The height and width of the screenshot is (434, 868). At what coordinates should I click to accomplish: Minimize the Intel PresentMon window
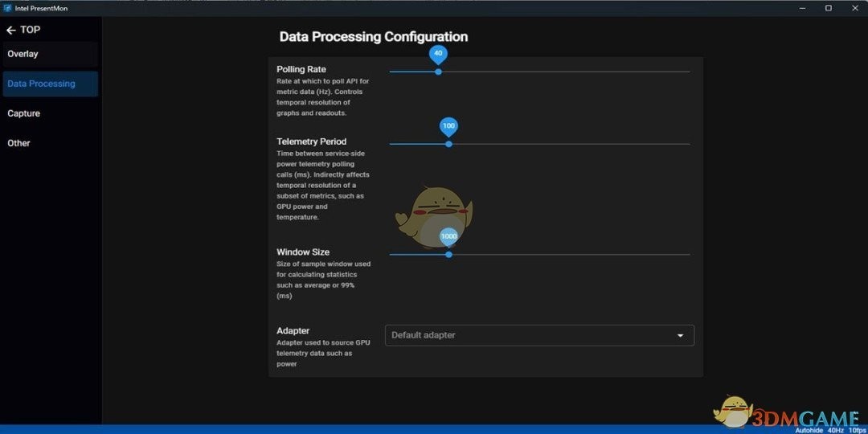tap(802, 8)
